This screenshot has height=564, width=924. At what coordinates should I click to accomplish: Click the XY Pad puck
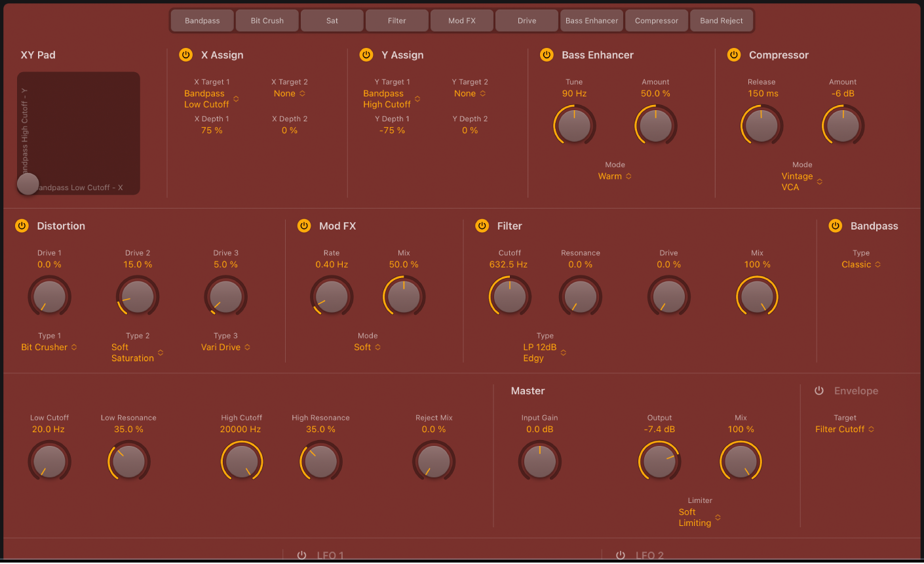[28, 184]
